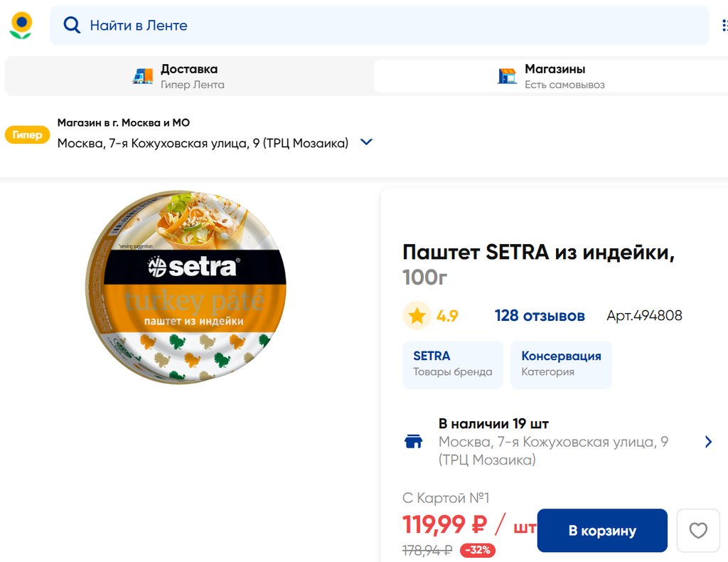The image size is (728, 562).
Task: Open SETRA brand products link
Action: tap(452, 364)
